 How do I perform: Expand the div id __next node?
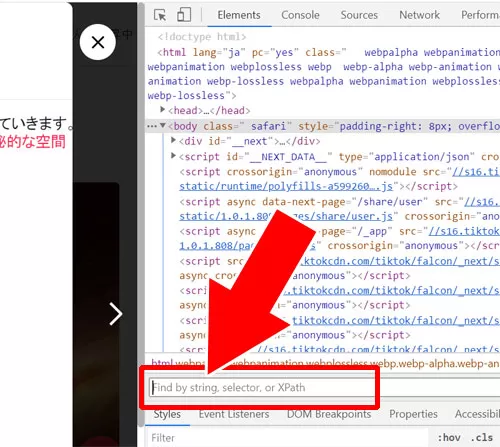173,140
